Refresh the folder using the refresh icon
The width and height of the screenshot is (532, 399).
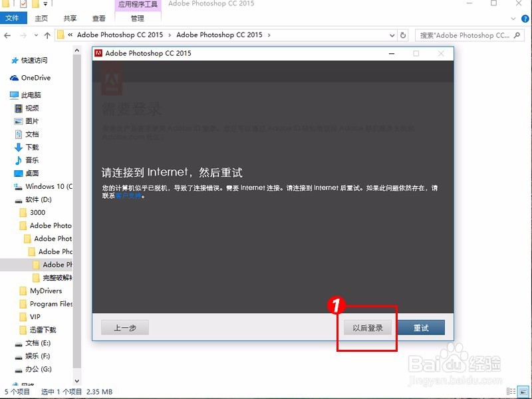[x=402, y=35]
